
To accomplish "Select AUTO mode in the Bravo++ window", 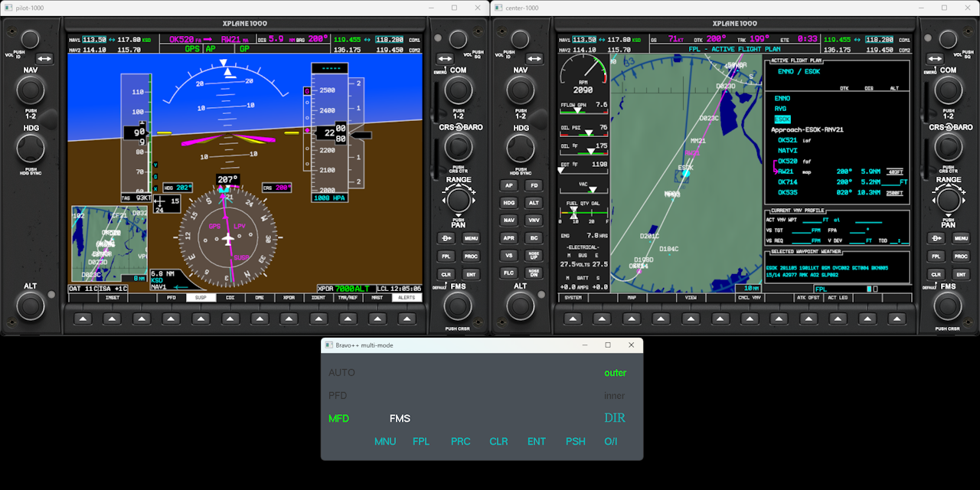I will [341, 373].
